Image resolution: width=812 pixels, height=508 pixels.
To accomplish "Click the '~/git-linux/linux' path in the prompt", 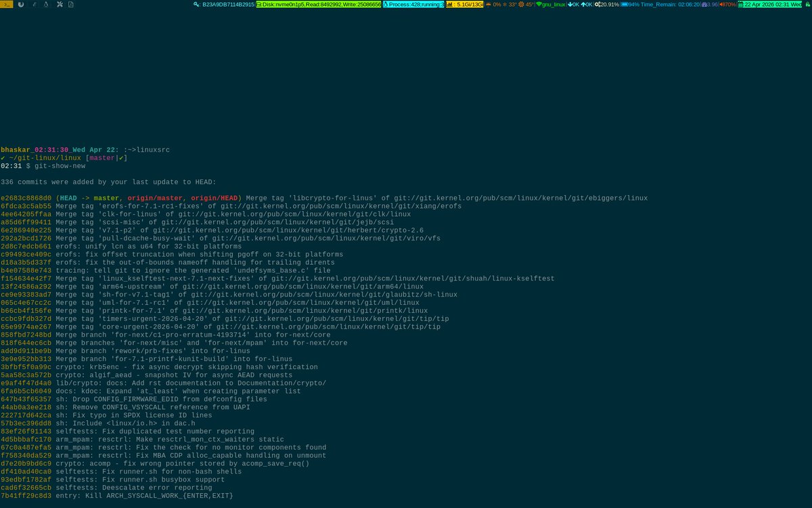I will 45,158.
